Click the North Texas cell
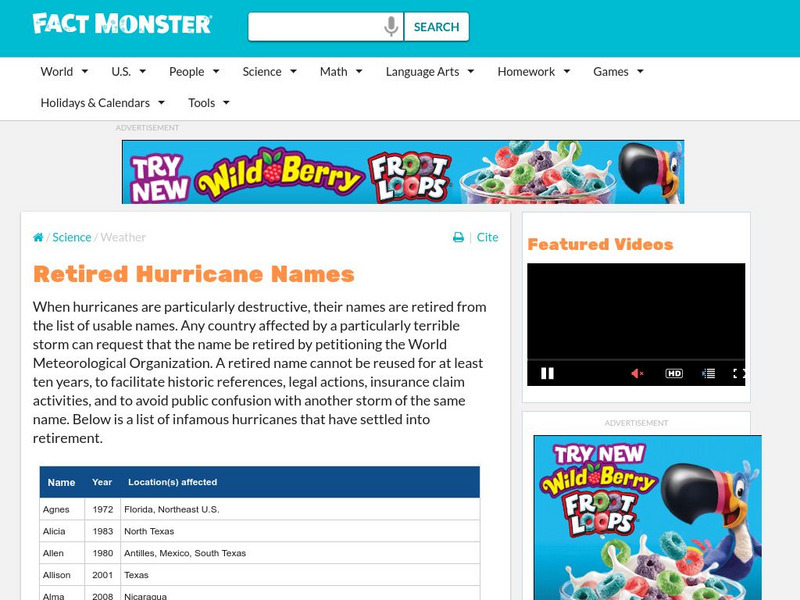Screen dimensions: 800x600 (x=300, y=531)
